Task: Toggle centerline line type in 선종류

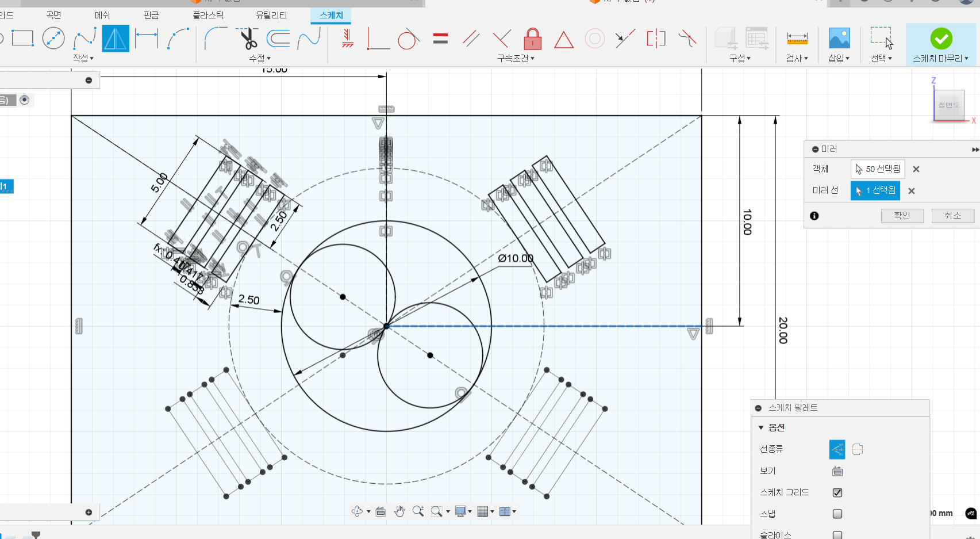Action: point(858,449)
